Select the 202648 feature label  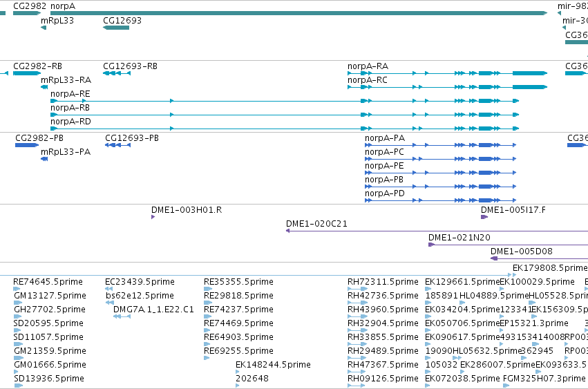point(252,379)
